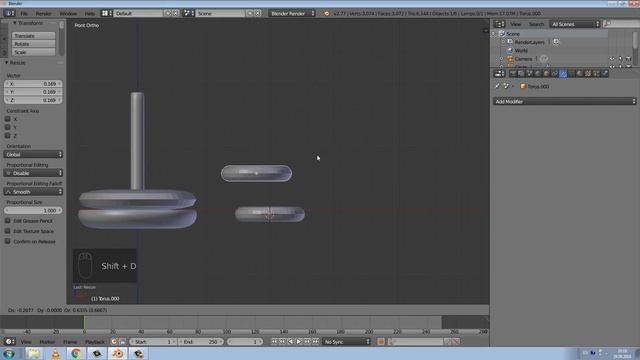Switch to the Data properties icon
The image size is (640, 360).
click(x=571, y=73)
